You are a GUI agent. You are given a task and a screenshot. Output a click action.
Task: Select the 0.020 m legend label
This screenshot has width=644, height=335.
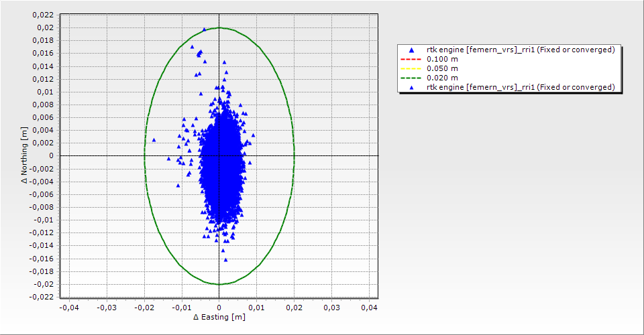click(x=442, y=78)
